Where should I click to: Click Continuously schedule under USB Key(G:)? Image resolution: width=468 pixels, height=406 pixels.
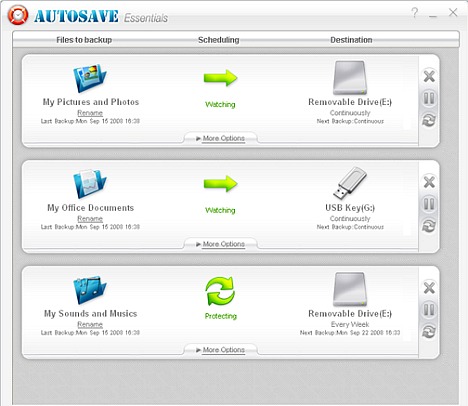(350, 219)
